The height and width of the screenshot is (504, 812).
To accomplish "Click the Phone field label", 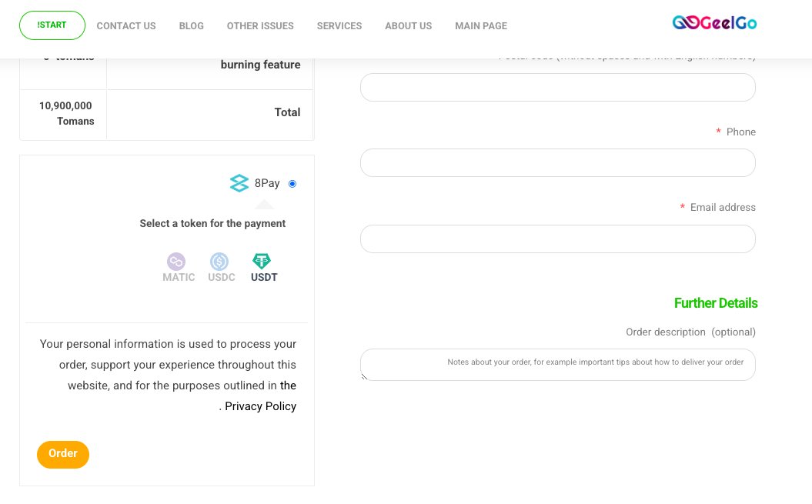I will (740, 132).
